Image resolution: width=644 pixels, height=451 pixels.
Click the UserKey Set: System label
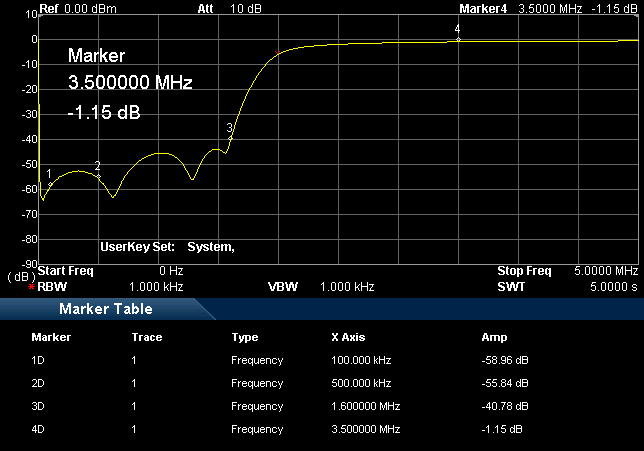click(167, 246)
